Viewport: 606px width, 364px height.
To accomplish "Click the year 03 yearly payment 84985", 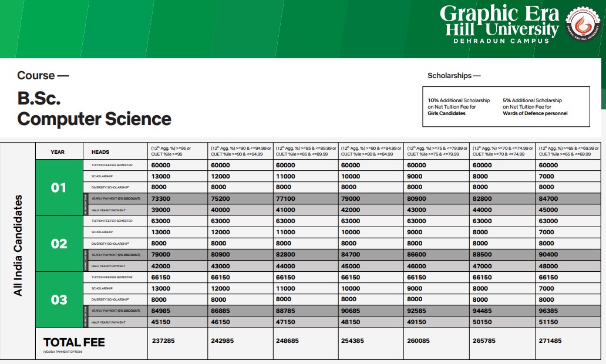I will coord(161,311).
